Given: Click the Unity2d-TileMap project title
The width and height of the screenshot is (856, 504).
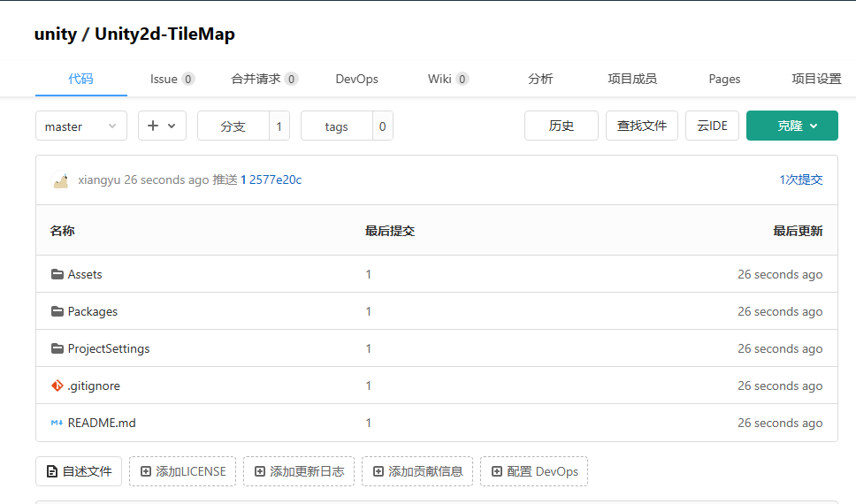Looking at the screenshot, I should pyautogui.click(x=164, y=34).
